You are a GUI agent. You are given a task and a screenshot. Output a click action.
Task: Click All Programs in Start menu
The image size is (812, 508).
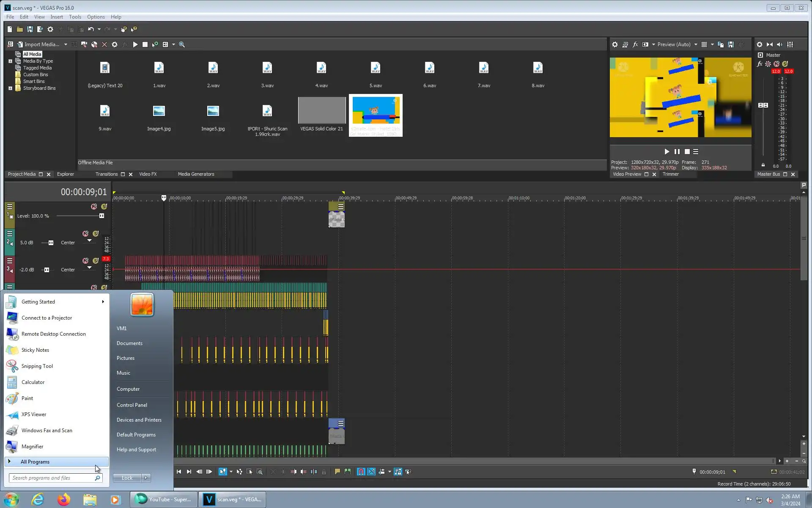(x=35, y=462)
